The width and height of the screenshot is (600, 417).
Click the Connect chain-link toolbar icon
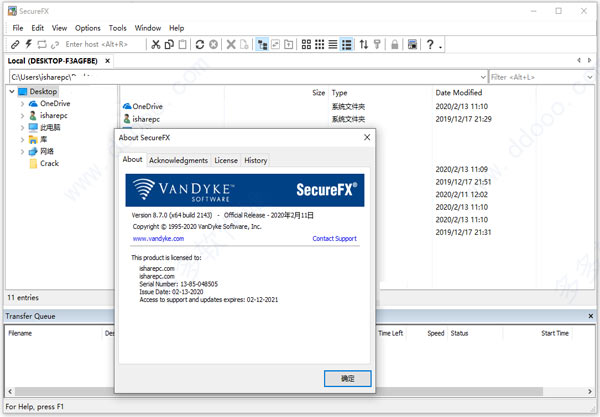(x=15, y=44)
